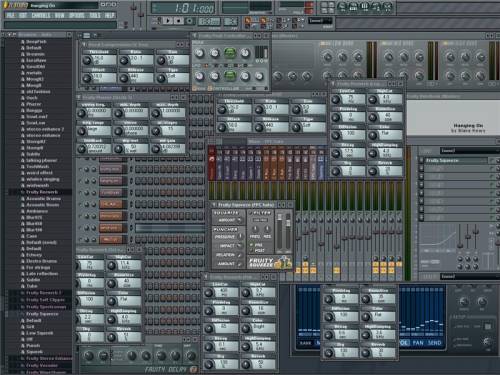Click the FREQ knob in Fruity Squeeze
This screenshot has width=500, height=375.
click(x=255, y=229)
